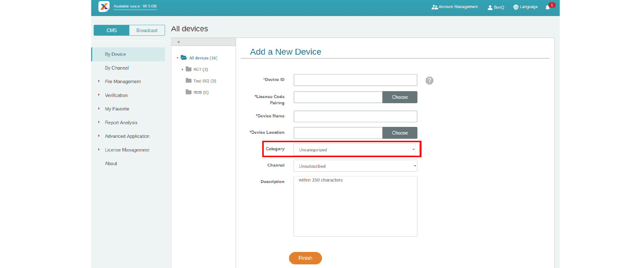
Task: Click Choose next to Device Location
Action: coord(400,133)
